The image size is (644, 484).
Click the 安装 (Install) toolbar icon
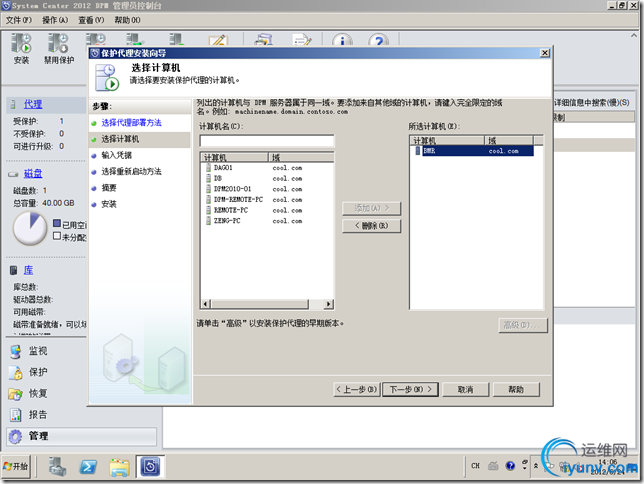(x=21, y=49)
